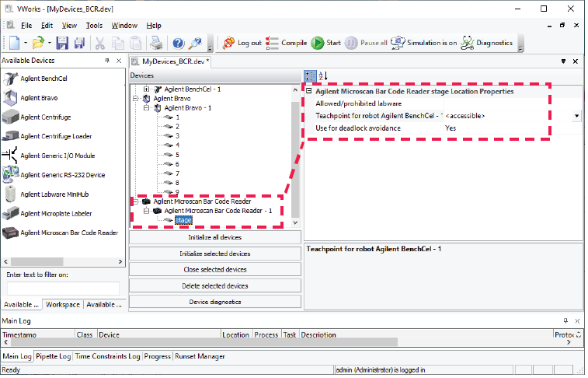Open the Window menu
This screenshot has height=378, width=588.
point(124,26)
